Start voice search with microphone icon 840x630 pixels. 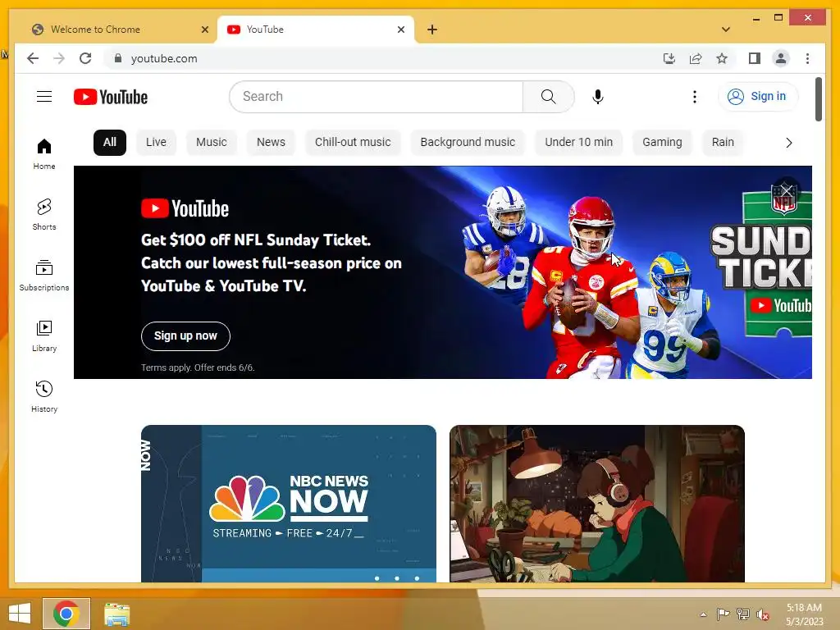[598, 97]
